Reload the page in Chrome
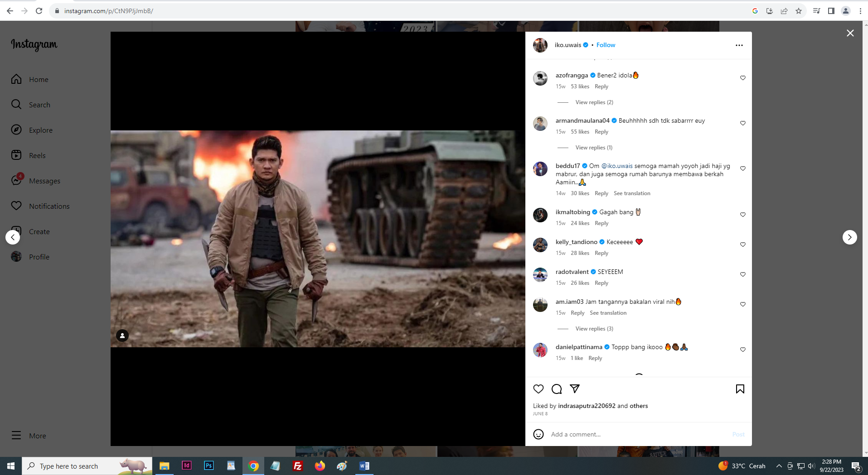 point(39,11)
